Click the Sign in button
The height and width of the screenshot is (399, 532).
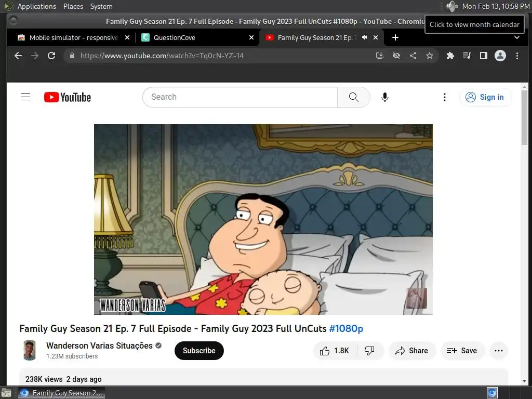click(x=486, y=97)
